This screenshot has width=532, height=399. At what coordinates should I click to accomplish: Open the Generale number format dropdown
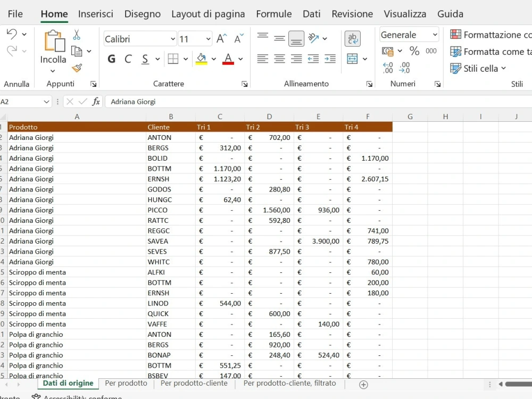click(x=435, y=35)
